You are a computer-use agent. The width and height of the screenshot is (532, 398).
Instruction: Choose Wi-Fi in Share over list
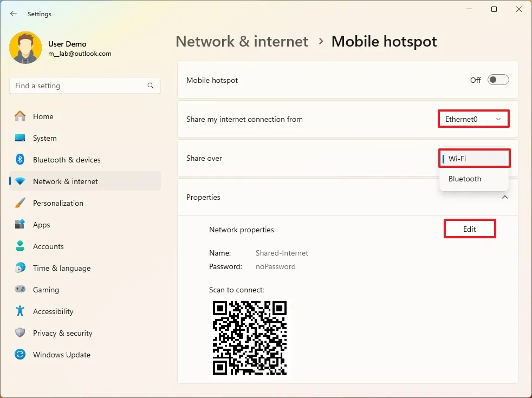click(474, 159)
